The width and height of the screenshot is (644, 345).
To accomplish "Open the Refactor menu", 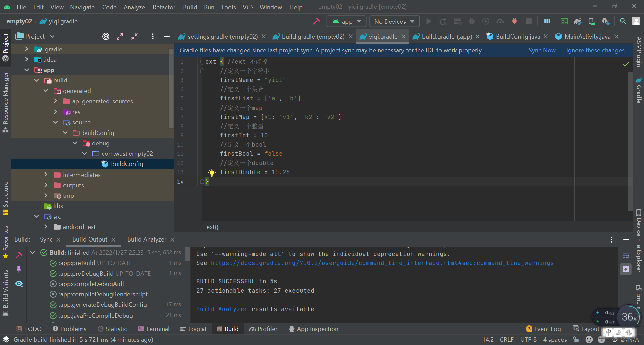I will pyautogui.click(x=164, y=7).
